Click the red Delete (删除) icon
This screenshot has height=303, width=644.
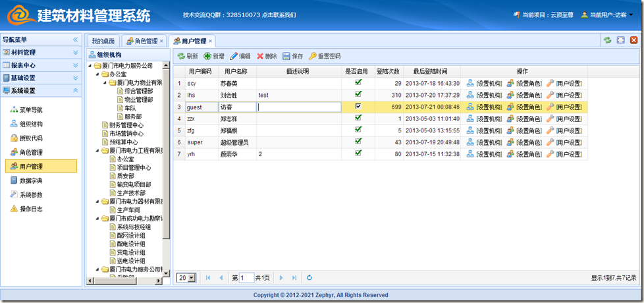[261, 57]
